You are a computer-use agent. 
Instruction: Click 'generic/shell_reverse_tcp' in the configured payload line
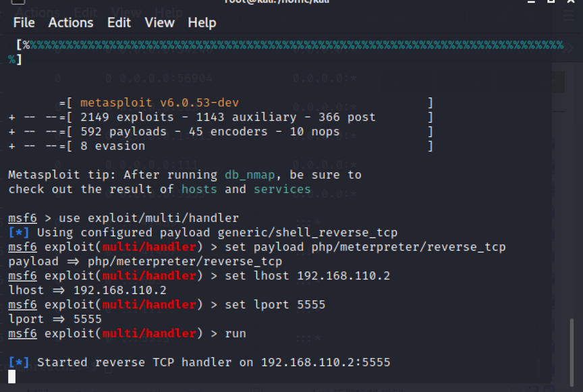click(308, 233)
